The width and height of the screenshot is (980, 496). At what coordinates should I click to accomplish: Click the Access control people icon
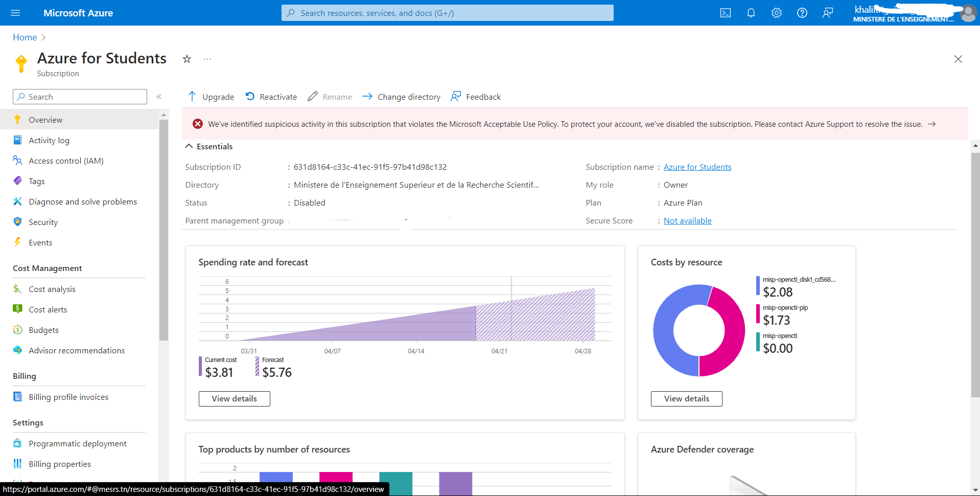click(17, 160)
